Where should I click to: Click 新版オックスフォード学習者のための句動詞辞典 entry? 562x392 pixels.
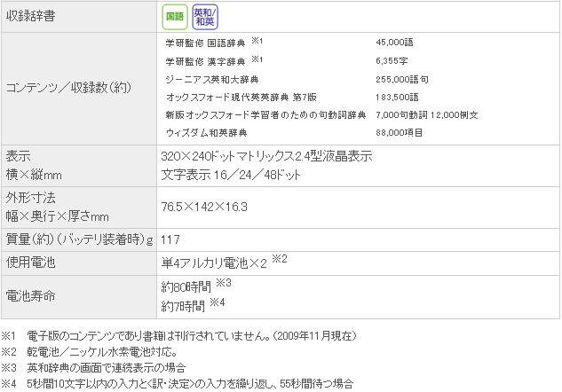click(x=265, y=115)
